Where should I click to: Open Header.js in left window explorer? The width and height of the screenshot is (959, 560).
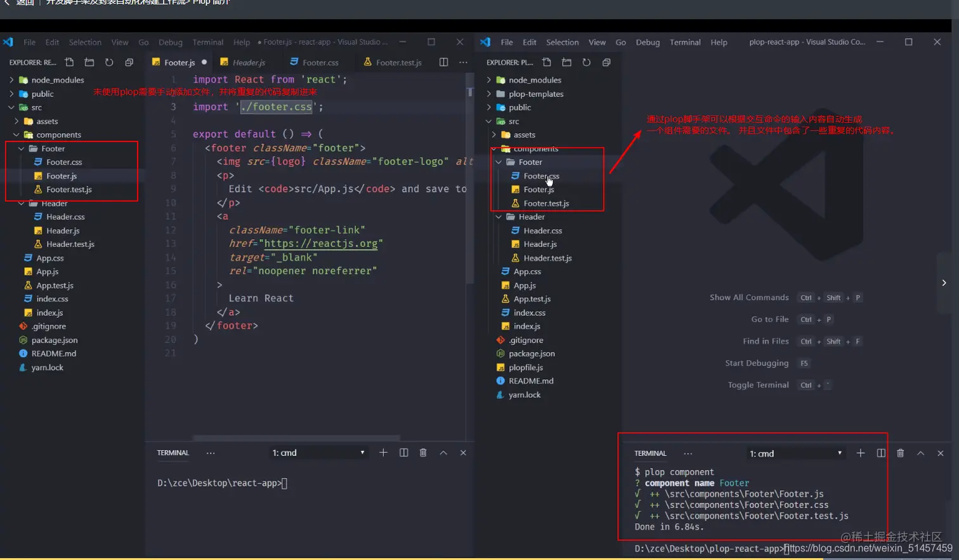coord(63,230)
